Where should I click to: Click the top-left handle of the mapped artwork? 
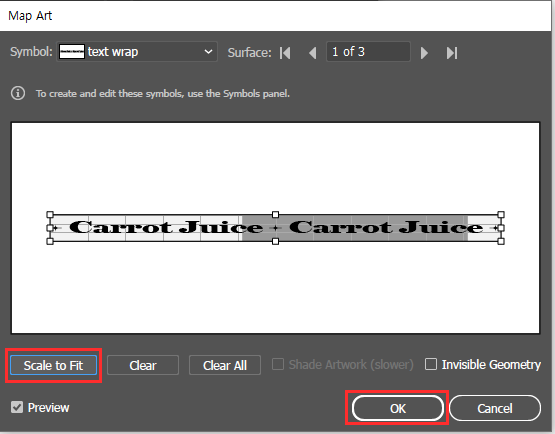pos(50,215)
